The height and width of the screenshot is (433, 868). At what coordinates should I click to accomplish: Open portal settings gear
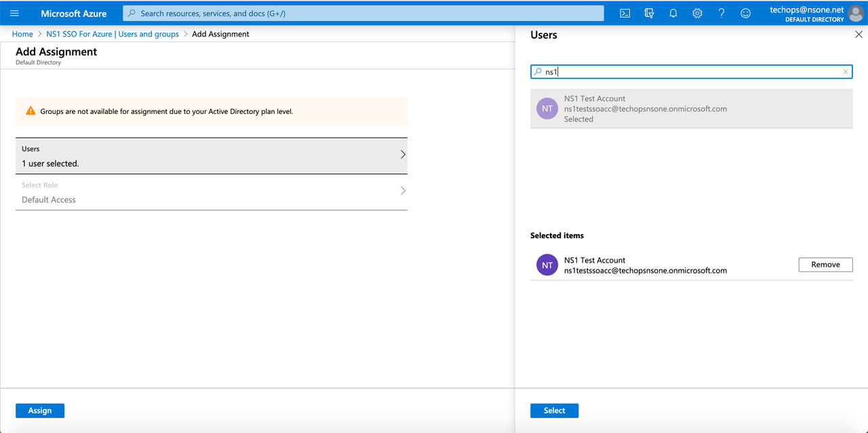tap(697, 14)
